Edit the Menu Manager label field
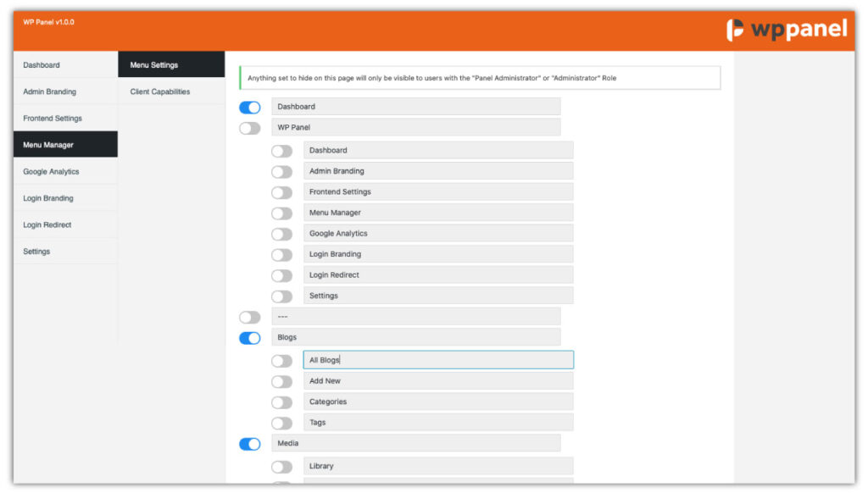This screenshot has height=493, width=868. click(438, 213)
